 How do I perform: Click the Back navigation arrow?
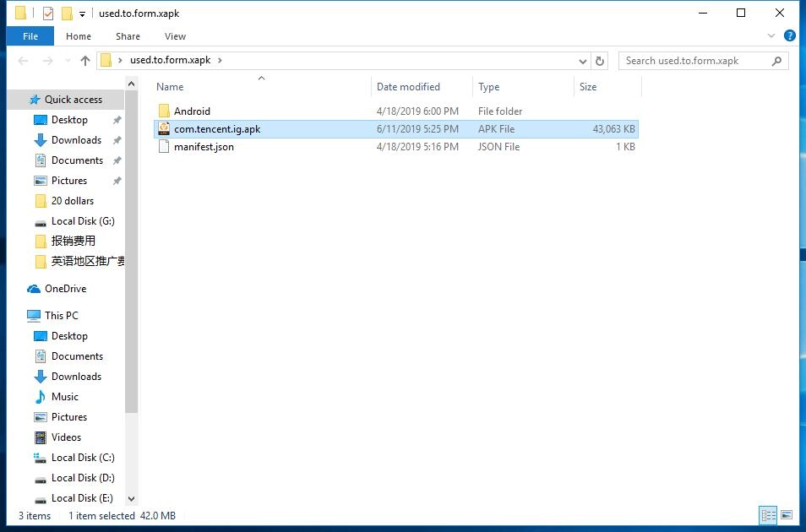[x=24, y=61]
